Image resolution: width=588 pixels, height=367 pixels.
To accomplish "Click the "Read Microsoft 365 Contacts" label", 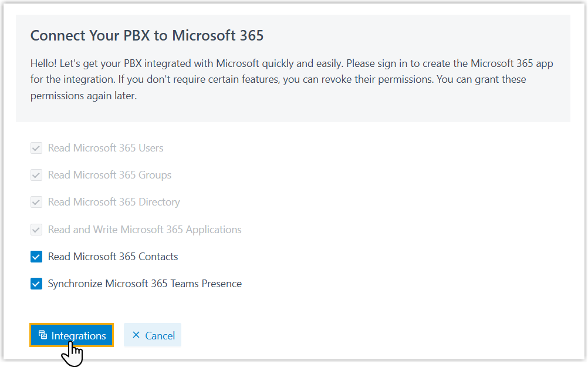I will point(113,257).
